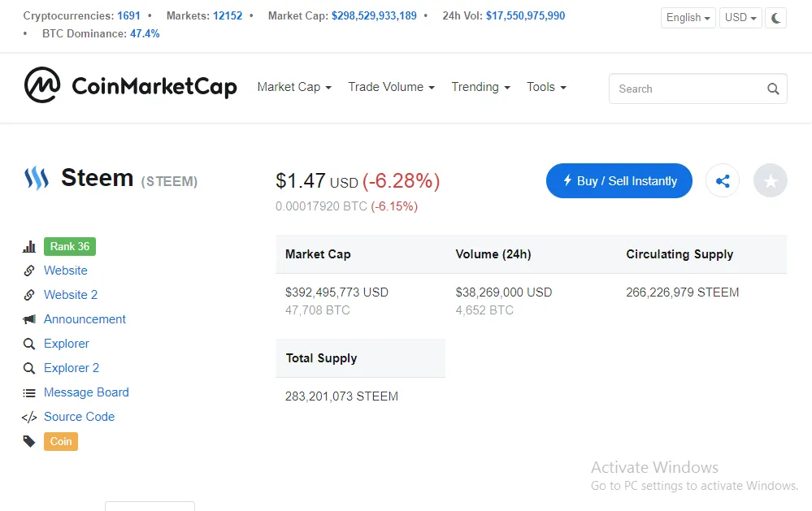Open the Trending menu
This screenshot has width=812, height=511.
[480, 87]
